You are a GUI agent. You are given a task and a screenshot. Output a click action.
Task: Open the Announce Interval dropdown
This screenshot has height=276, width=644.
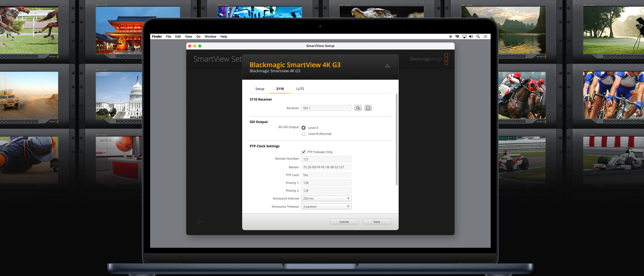click(x=326, y=198)
